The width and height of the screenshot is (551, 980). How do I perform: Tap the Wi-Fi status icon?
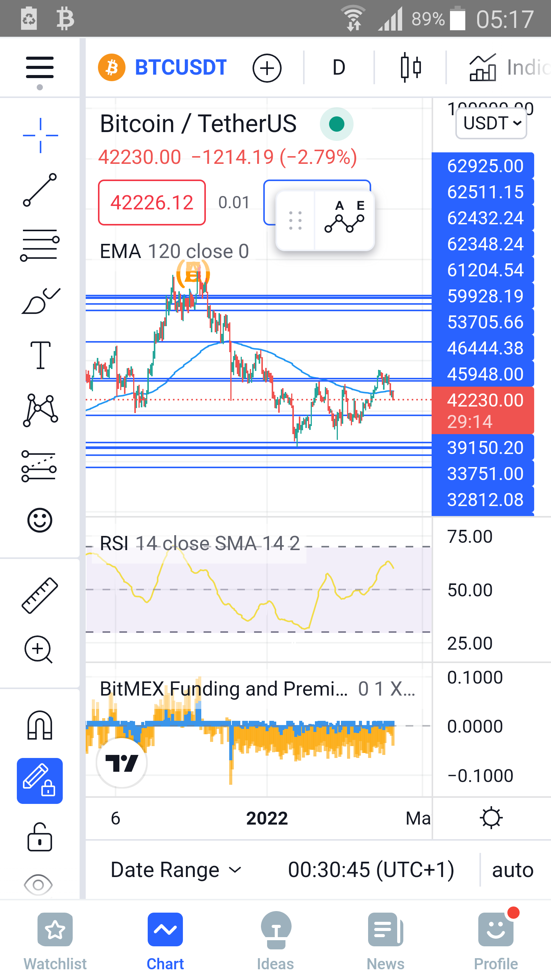[354, 18]
